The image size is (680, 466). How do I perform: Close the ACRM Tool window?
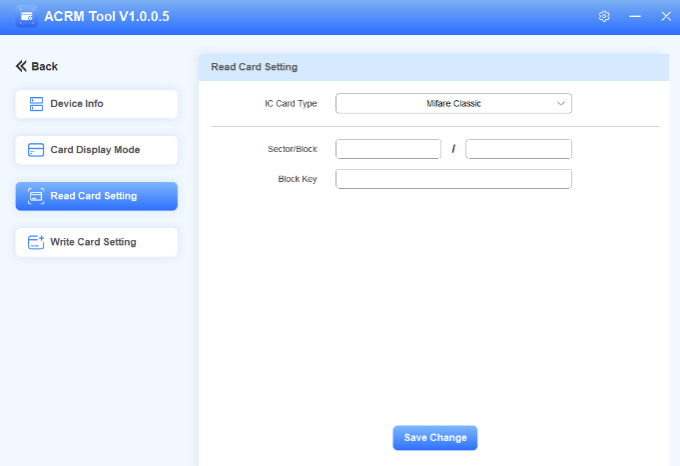click(x=665, y=17)
